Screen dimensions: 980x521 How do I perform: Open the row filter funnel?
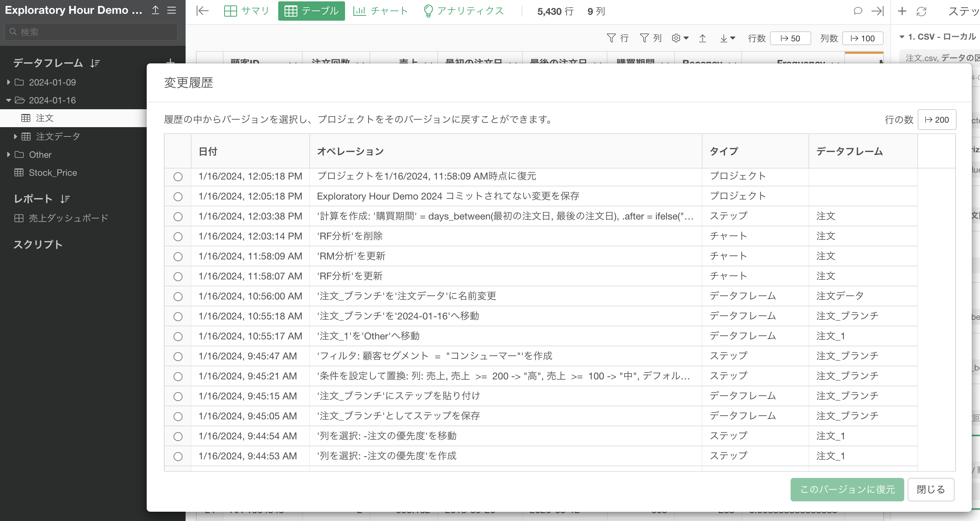[617, 38]
